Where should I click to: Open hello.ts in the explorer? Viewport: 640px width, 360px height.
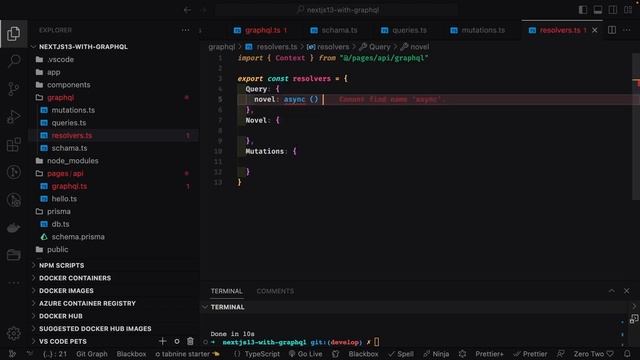64,199
